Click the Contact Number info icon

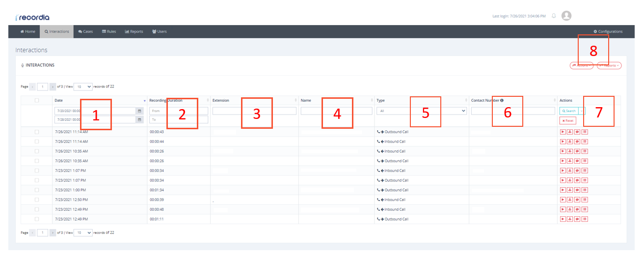tap(502, 100)
